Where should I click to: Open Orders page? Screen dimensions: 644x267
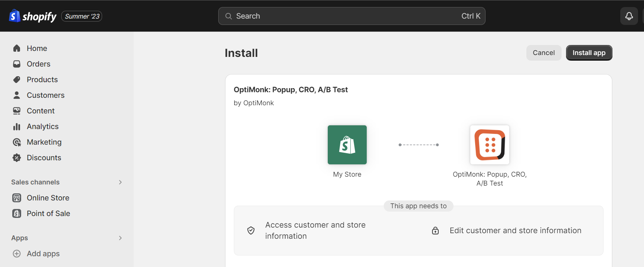39,64
